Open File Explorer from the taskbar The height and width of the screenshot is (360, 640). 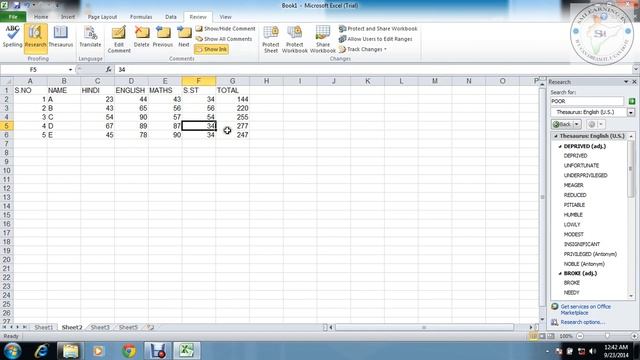point(70,351)
